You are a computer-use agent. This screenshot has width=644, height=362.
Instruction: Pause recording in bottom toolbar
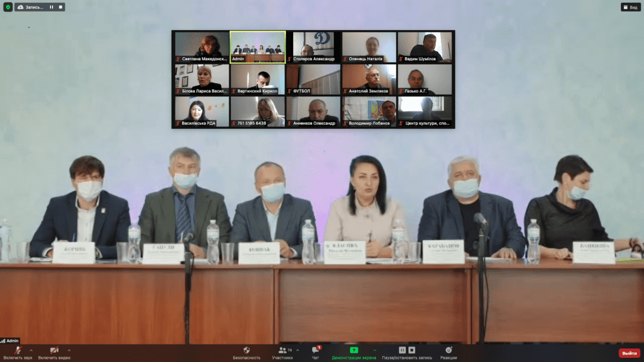point(402,350)
